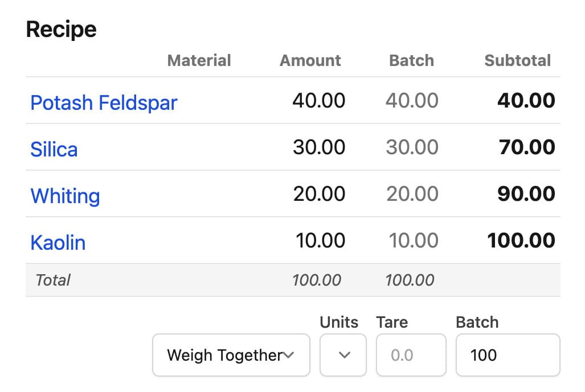Select the Whiting batch value 20.00
The width and height of the screenshot is (585, 392).
pyautogui.click(x=412, y=194)
